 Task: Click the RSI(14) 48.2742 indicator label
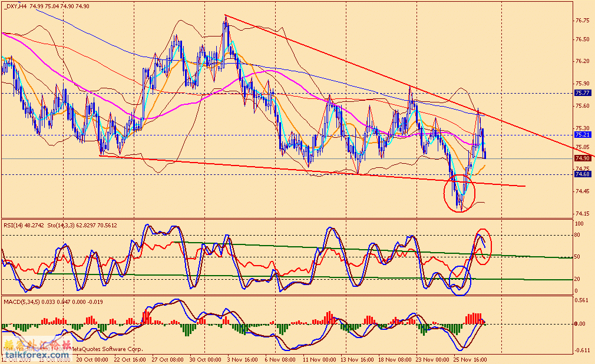point(24,225)
